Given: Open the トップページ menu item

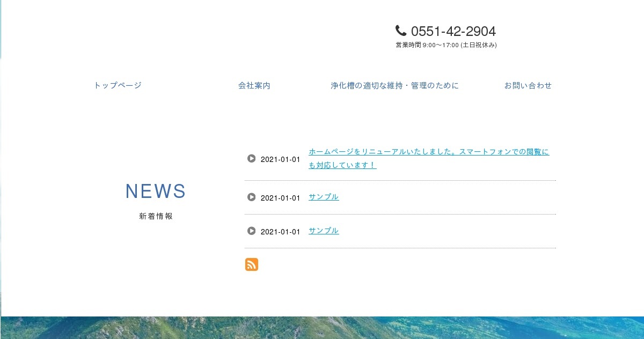Looking at the screenshot, I should [x=118, y=85].
